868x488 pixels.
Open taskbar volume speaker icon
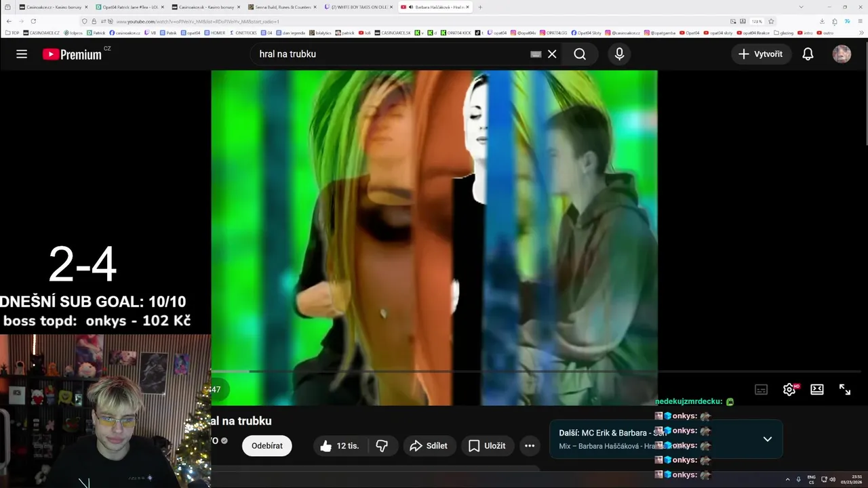pos(833,479)
